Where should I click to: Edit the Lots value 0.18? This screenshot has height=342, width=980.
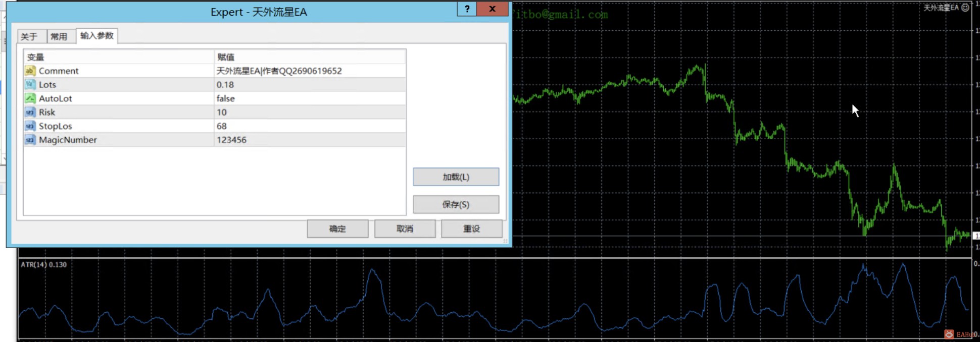[x=310, y=85]
